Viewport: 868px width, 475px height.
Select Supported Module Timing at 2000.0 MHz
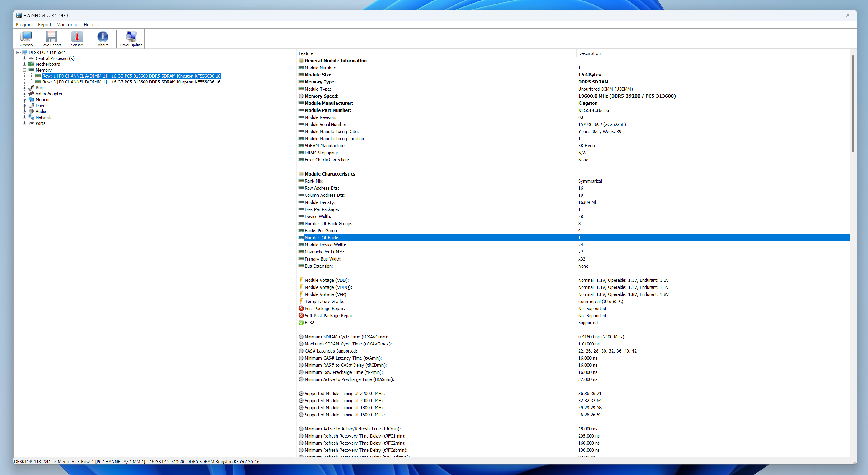pyautogui.click(x=574, y=400)
